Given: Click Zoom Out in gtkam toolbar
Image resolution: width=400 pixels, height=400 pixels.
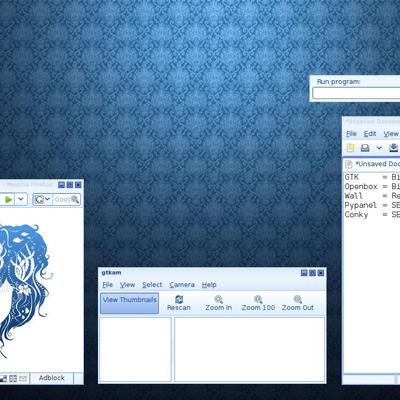Looking at the screenshot, I should tap(298, 303).
